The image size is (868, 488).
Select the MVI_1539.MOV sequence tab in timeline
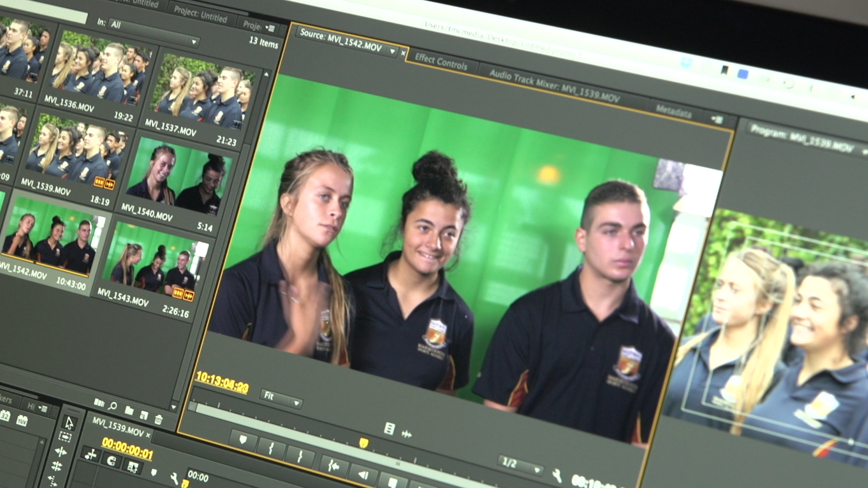click(x=118, y=427)
